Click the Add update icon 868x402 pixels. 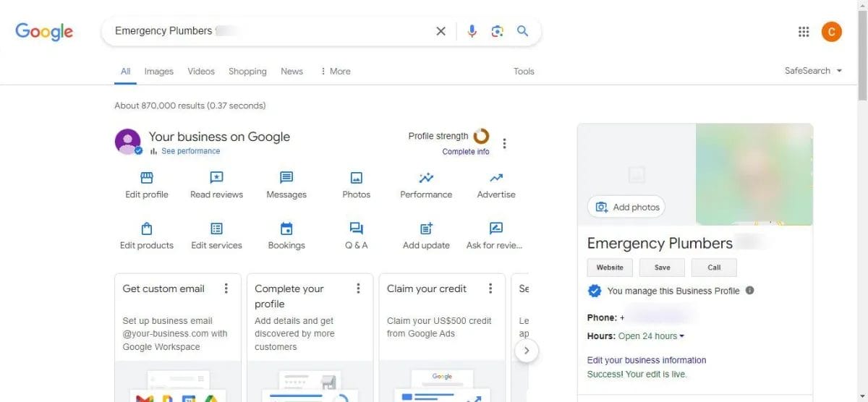point(426,228)
